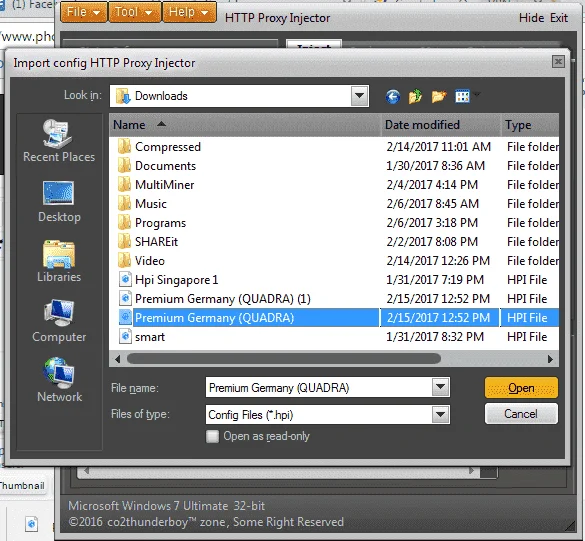Select the MultiMiner folder icon
This screenshot has height=541, width=585.
(124, 185)
